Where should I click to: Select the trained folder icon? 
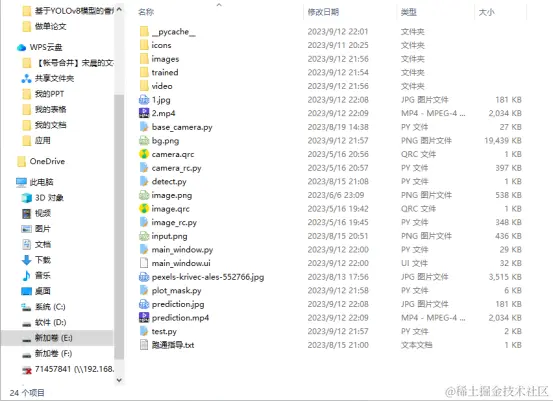point(144,72)
